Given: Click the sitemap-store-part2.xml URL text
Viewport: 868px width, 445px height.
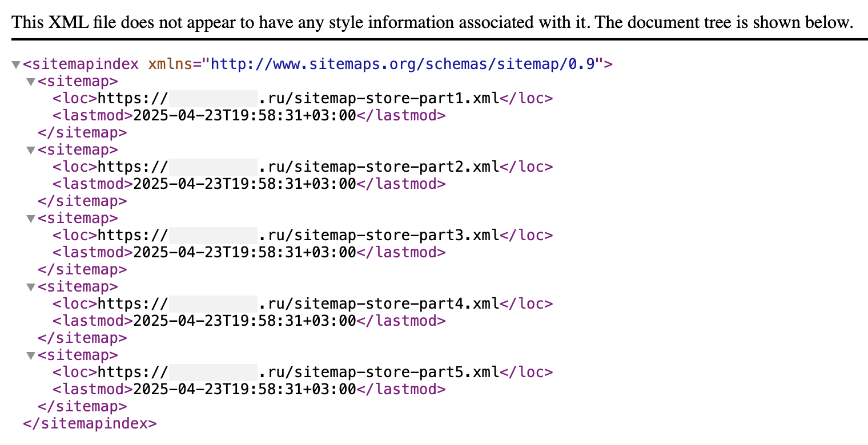Looking at the screenshot, I should tap(299, 167).
